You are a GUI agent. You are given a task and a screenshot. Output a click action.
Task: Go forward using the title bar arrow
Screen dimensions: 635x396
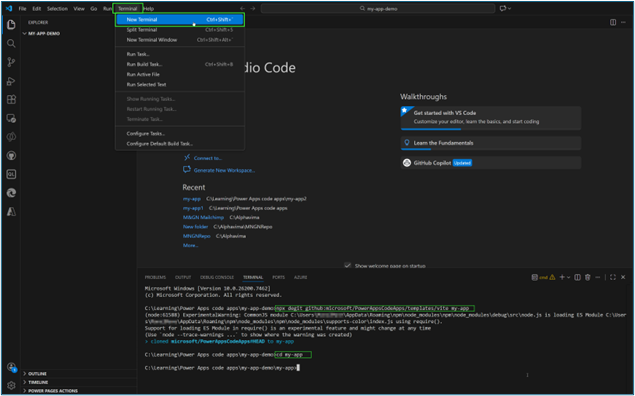253,9
